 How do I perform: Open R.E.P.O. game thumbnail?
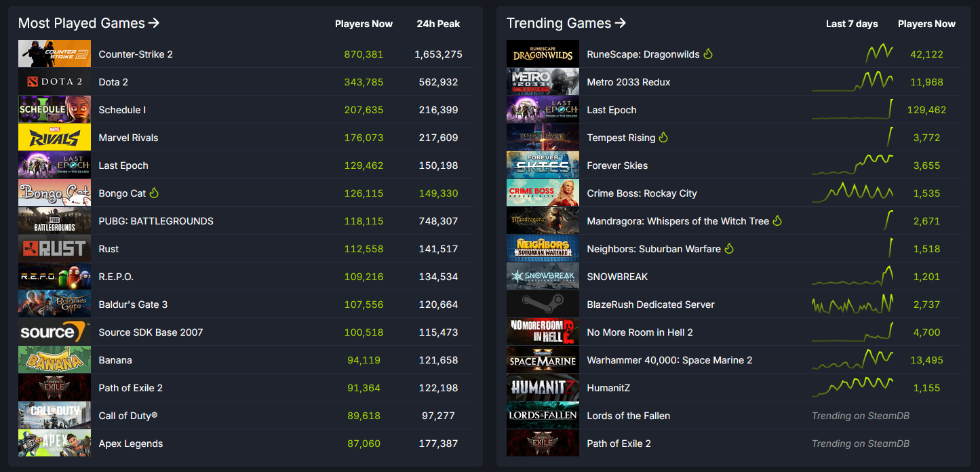(54, 277)
